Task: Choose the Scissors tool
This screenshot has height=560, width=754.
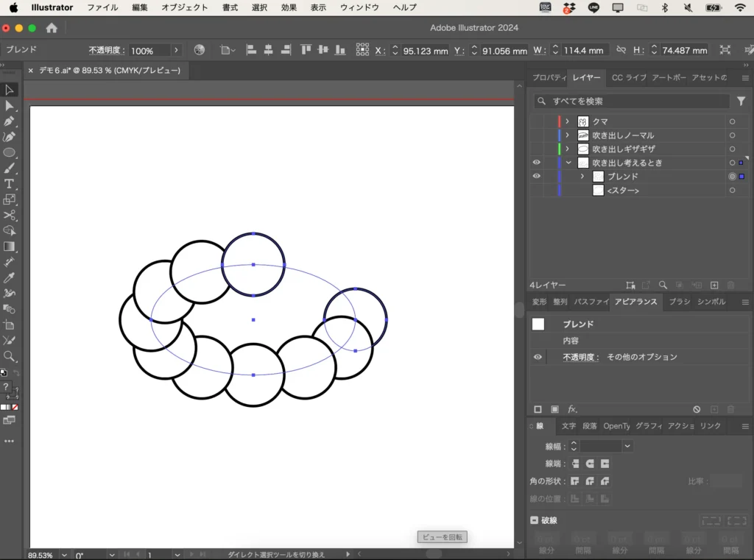Action: (10, 215)
